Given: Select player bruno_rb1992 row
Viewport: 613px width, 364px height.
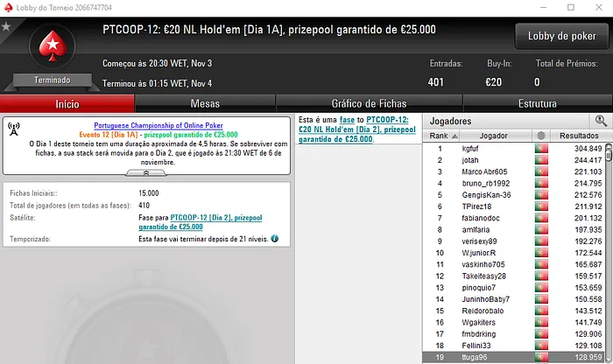Looking at the screenshot, I should pos(514,183).
